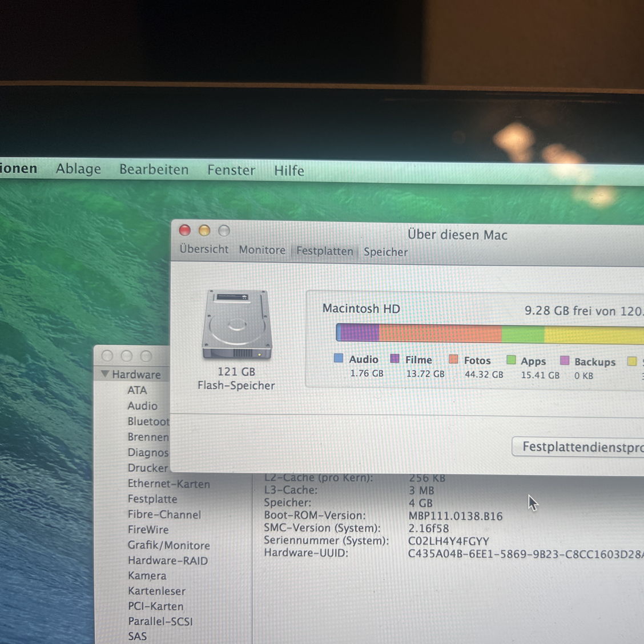Click the Boot-ROM version MBP111.0138.B16

pyautogui.click(x=456, y=516)
